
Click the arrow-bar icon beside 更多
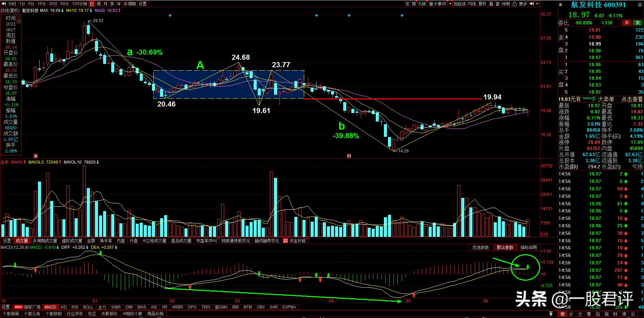pos(532,4)
